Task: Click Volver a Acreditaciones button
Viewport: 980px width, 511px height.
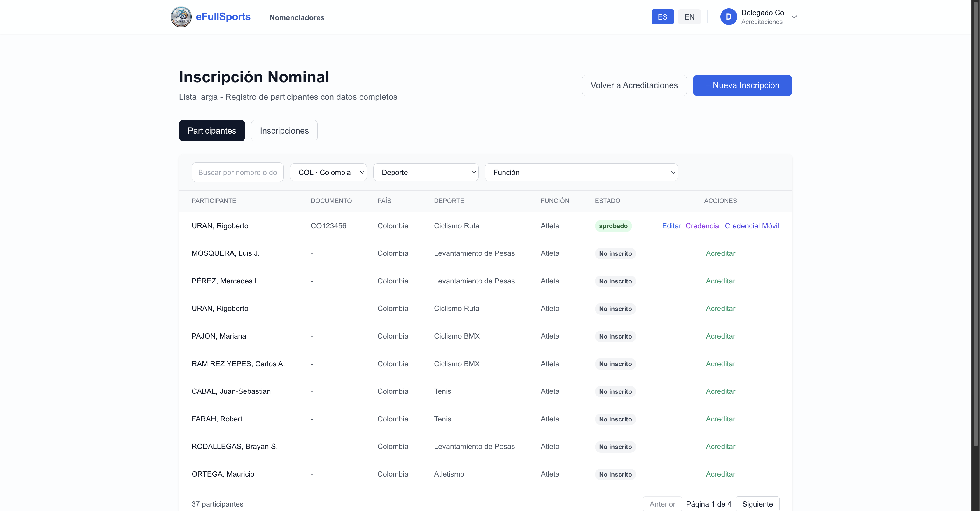Action: click(x=634, y=85)
